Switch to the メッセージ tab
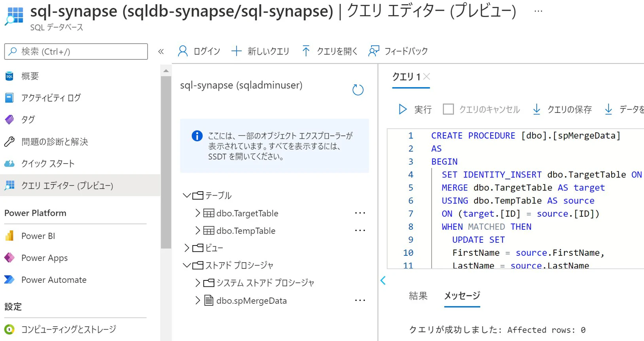The image size is (644, 341). [x=462, y=296]
